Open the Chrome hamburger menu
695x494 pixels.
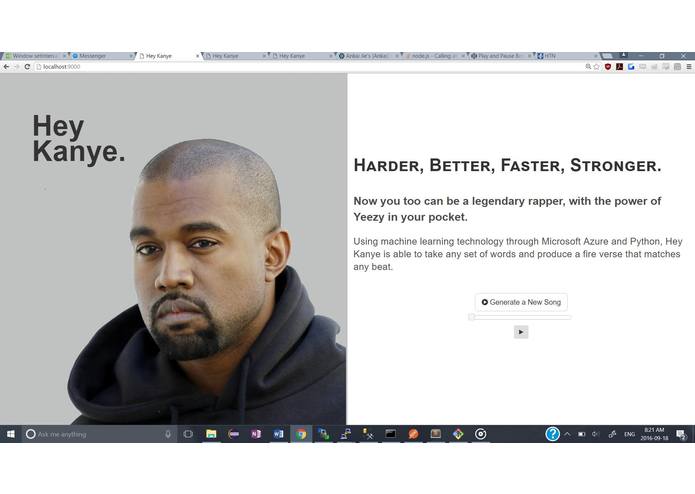click(x=689, y=66)
